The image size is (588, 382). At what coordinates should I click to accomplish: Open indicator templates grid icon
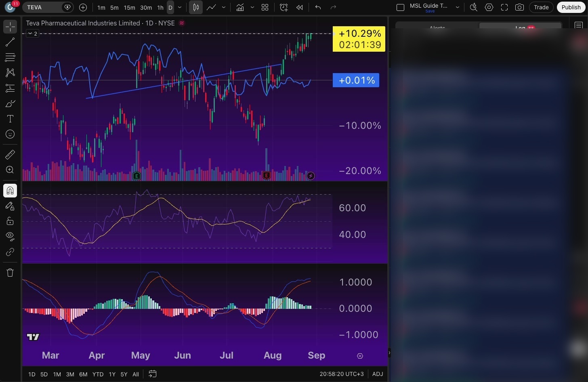(265, 7)
